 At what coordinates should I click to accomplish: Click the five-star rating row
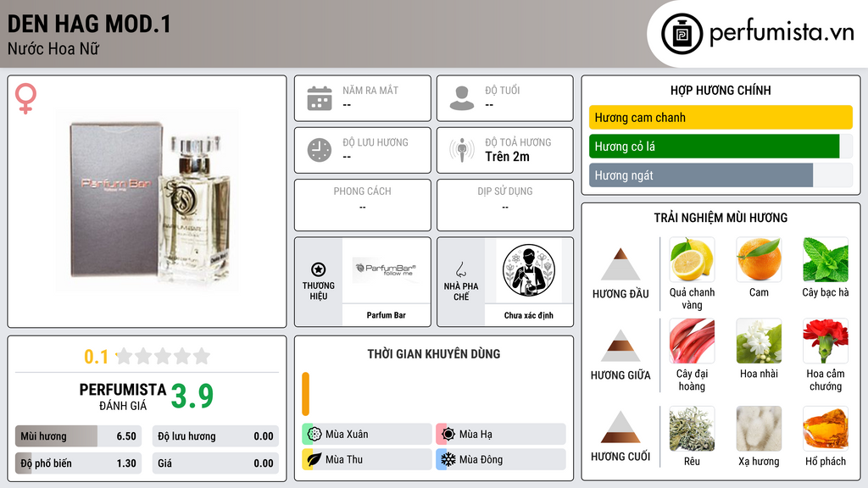pyautogui.click(x=164, y=356)
